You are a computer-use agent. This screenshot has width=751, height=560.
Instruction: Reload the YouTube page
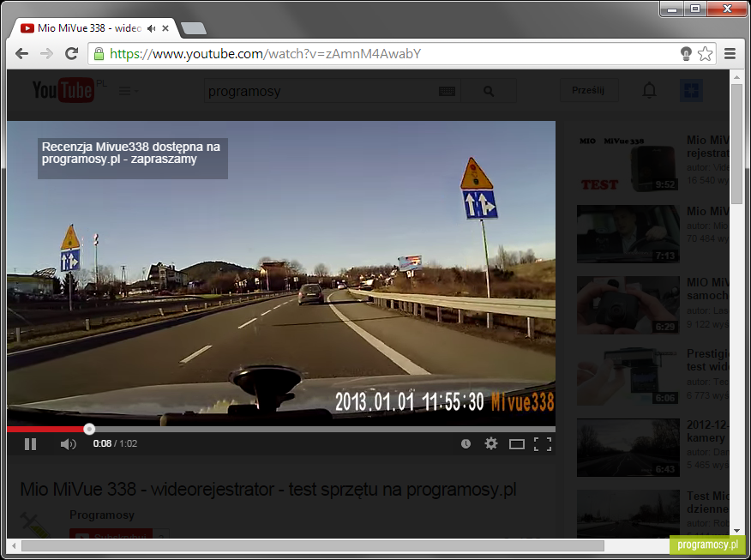(x=72, y=54)
